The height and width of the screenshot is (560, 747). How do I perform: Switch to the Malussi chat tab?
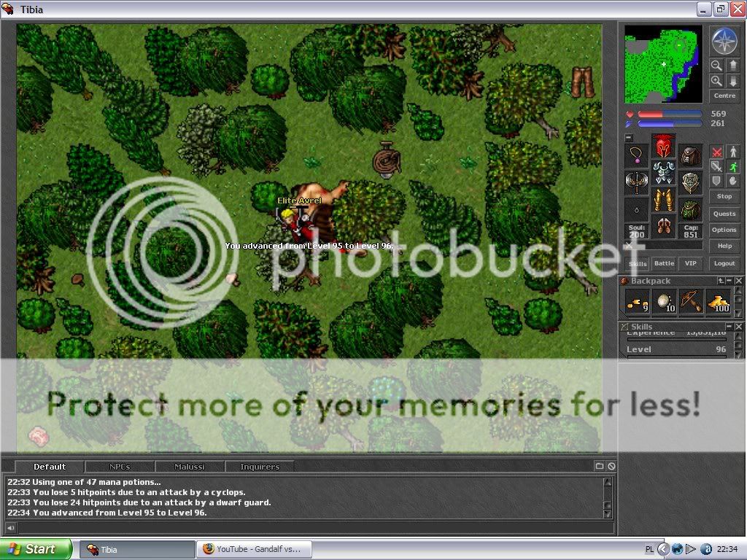(190, 467)
